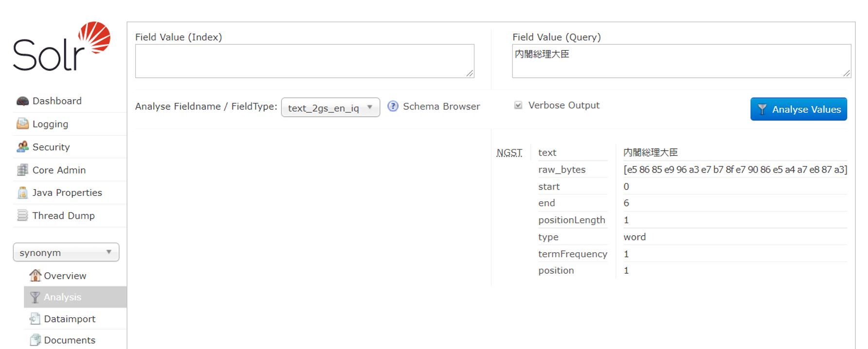Click the type value 'word'
868x349 pixels.
click(634, 237)
